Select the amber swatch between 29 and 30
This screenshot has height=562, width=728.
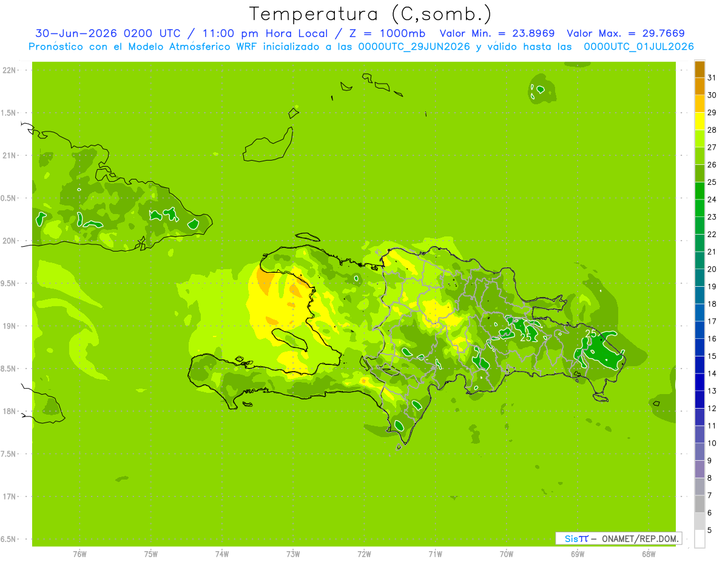(699, 104)
